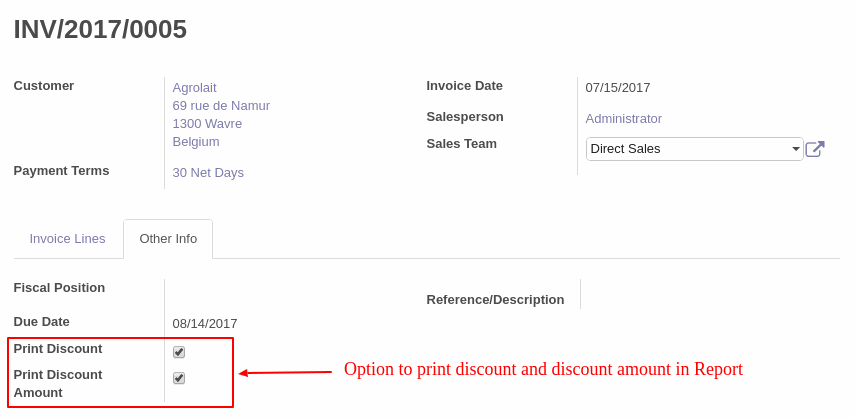The width and height of the screenshot is (855, 418).
Task: Click the Print Discount Amount label
Action: [58, 384]
